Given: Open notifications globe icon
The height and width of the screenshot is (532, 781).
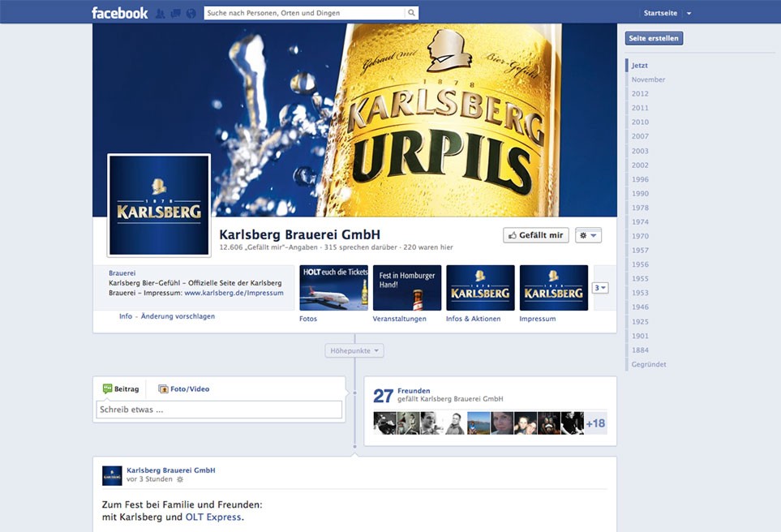Looking at the screenshot, I should pos(191,14).
